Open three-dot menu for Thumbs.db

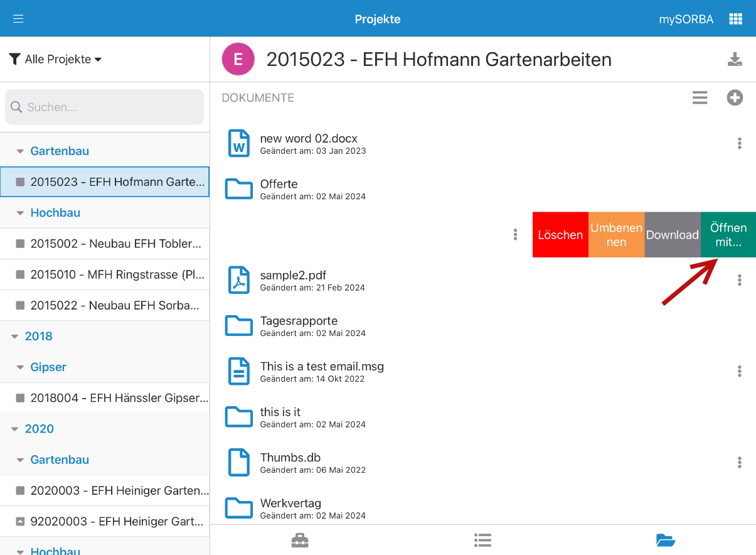click(740, 463)
